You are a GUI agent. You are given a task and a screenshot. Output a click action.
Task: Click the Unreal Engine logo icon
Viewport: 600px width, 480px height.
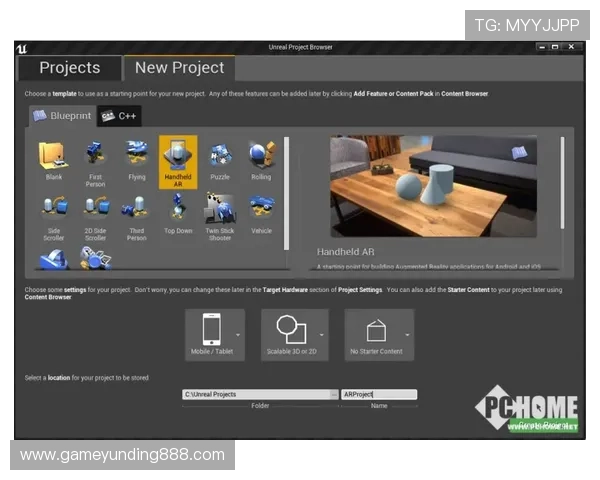22,49
